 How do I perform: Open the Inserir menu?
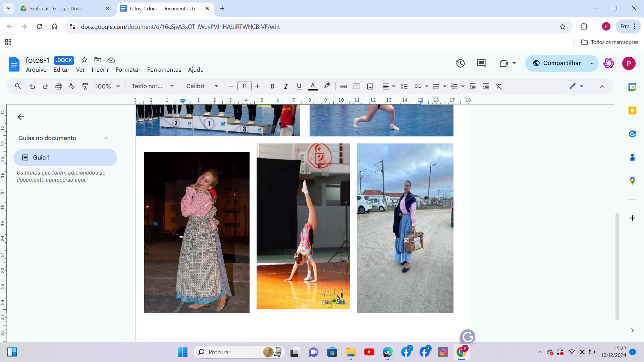pos(100,70)
